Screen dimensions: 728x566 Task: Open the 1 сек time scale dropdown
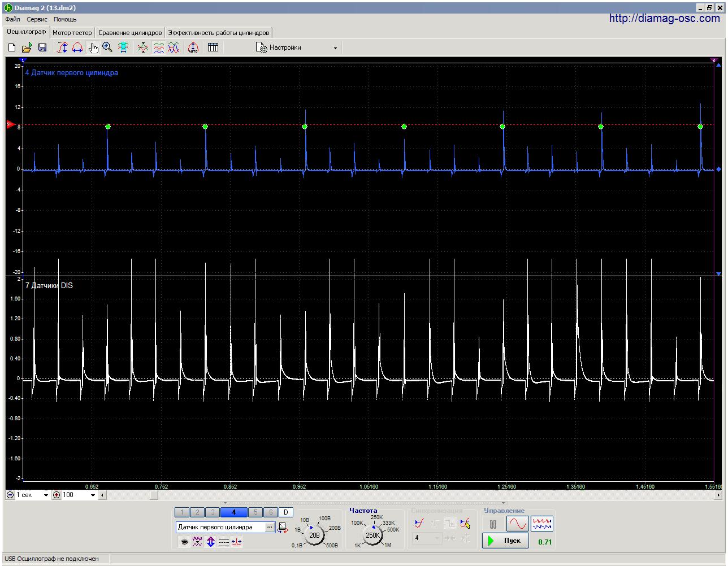click(x=46, y=495)
